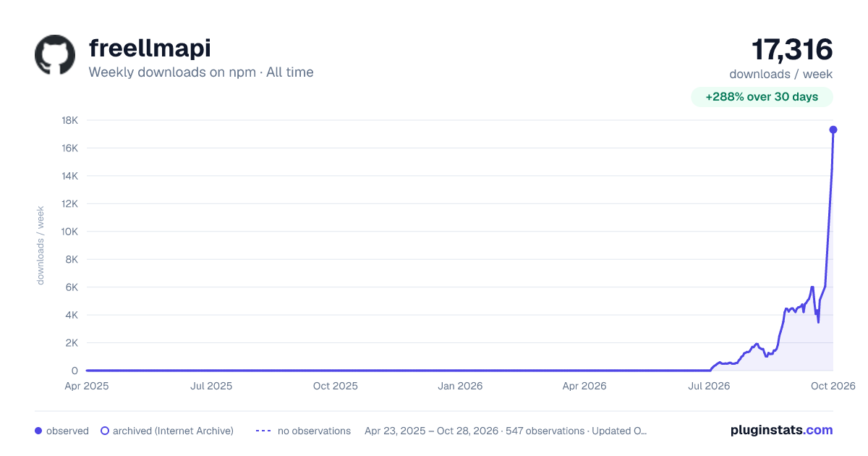
Task: Click the 'downloads / week' label under the count
Action: pyautogui.click(x=781, y=74)
